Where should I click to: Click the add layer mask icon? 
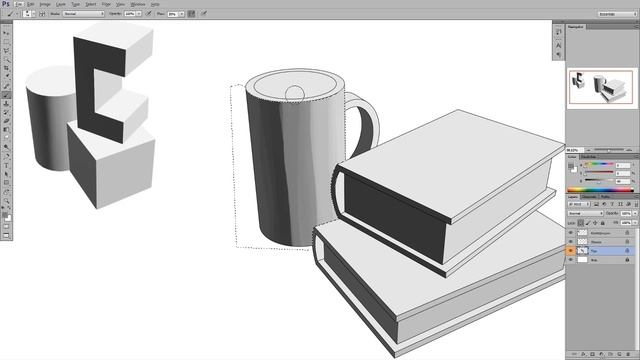click(x=592, y=354)
